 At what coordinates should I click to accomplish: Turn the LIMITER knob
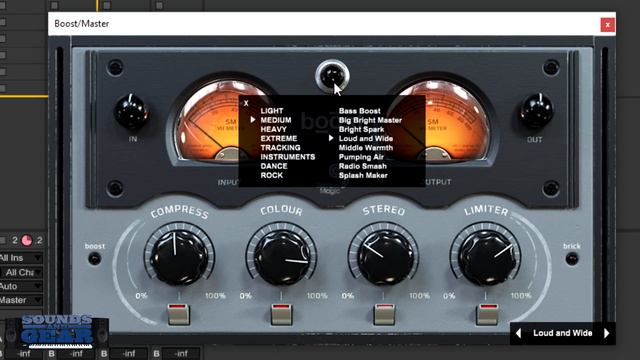pos(487,258)
